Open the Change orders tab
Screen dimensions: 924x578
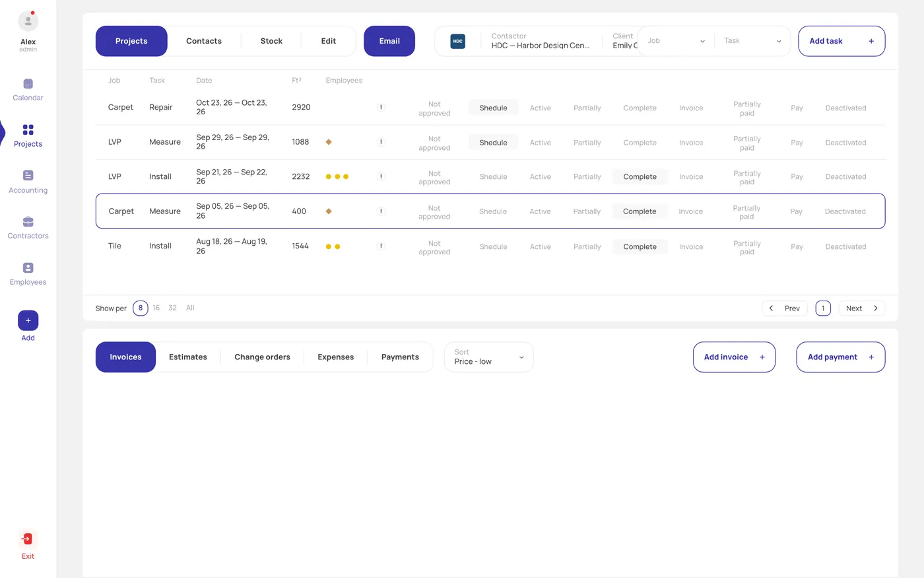[x=262, y=357]
